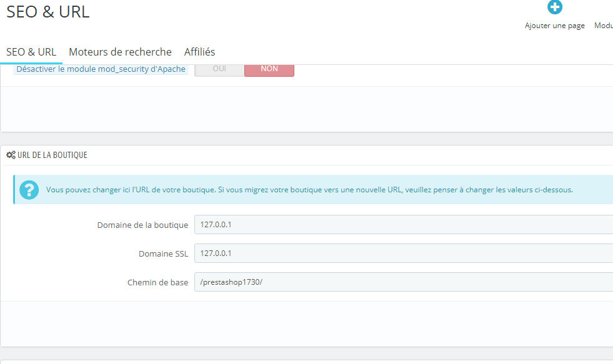Open the "Affiliés" tab

[199, 52]
